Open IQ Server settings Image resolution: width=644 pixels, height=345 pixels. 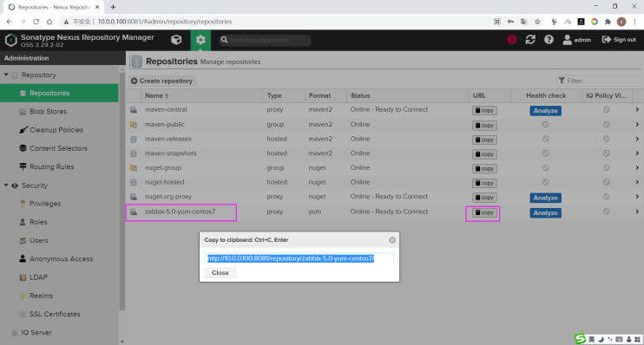pyautogui.click(x=36, y=333)
